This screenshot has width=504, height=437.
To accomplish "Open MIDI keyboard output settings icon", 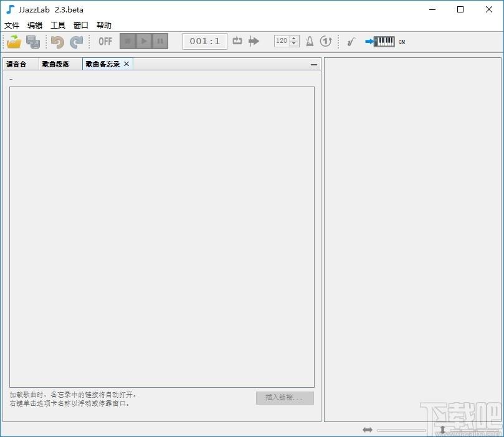I will pos(379,42).
